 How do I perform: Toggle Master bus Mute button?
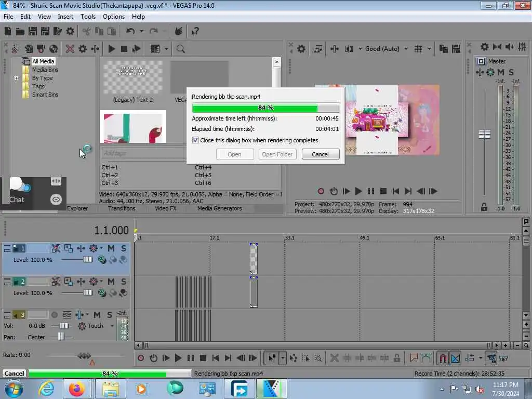pyautogui.click(x=500, y=72)
